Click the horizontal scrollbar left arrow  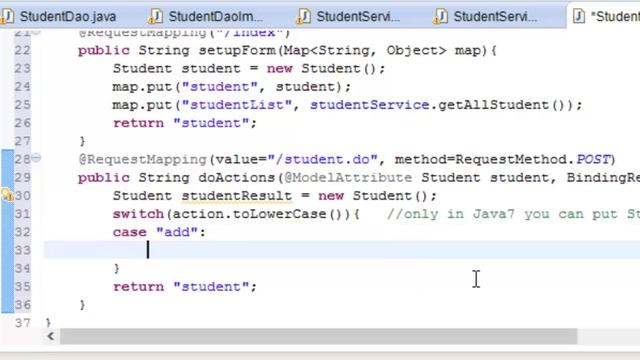point(51,336)
